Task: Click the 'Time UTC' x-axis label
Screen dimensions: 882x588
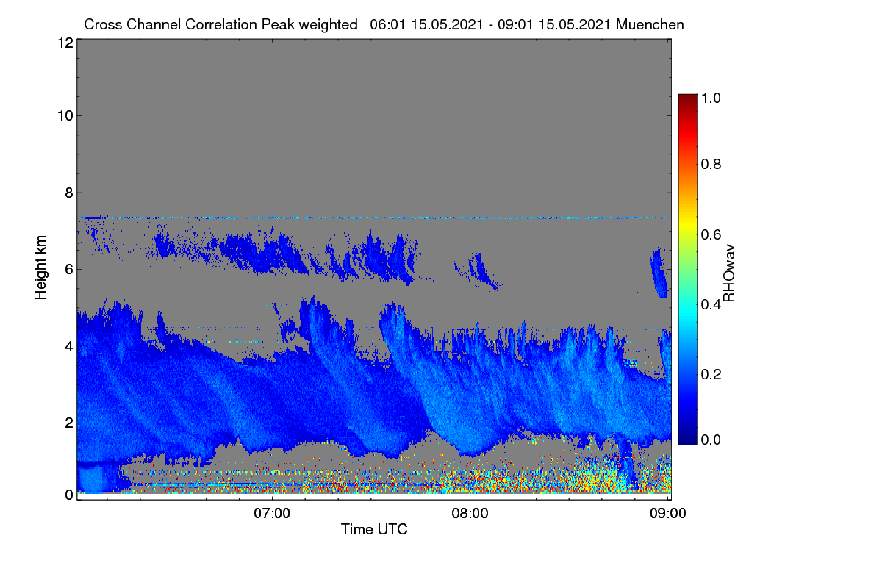Action: [x=374, y=529]
